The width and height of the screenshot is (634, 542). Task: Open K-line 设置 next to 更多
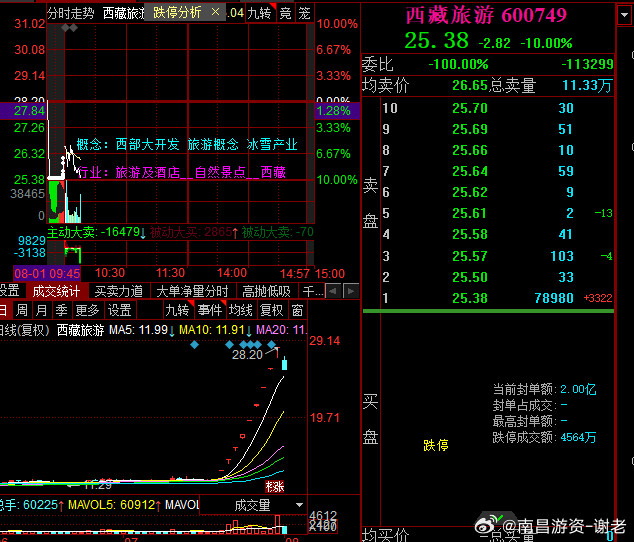click(119, 310)
